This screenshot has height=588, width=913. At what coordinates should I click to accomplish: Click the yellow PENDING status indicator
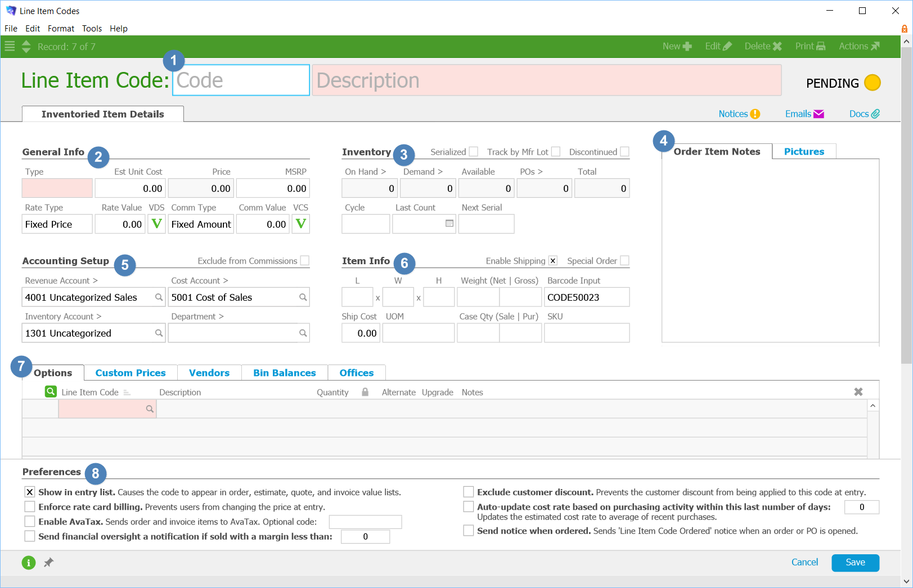(x=872, y=83)
